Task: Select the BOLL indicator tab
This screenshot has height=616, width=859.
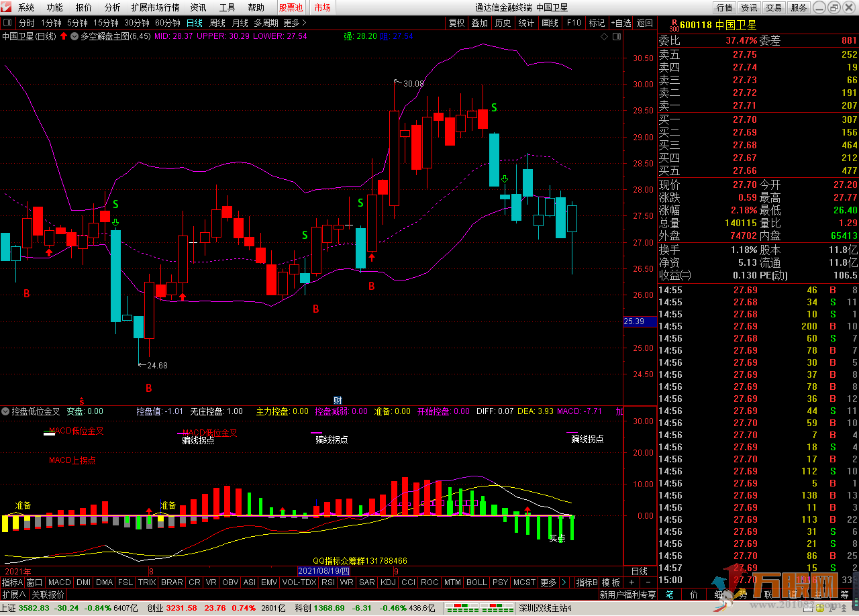Action: coord(476,582)
